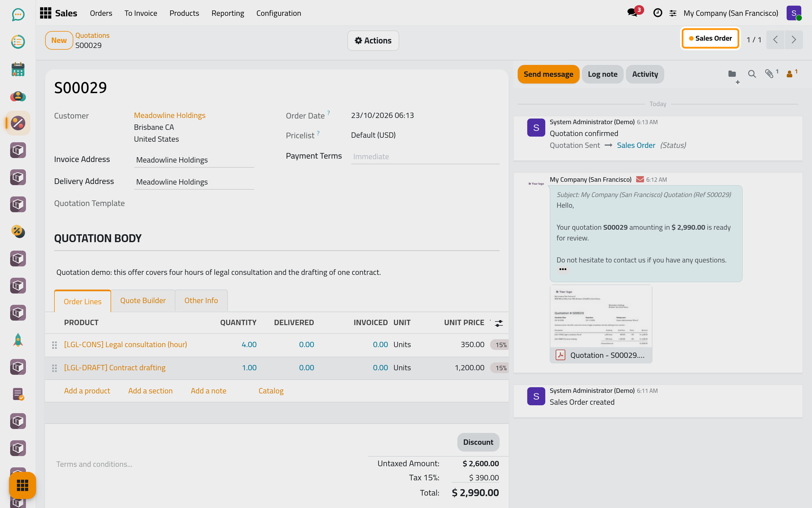This screenshot has width=812, height=508.
Task: Open My Company (San Francisco) company switcher
Action: coord(731,13)
